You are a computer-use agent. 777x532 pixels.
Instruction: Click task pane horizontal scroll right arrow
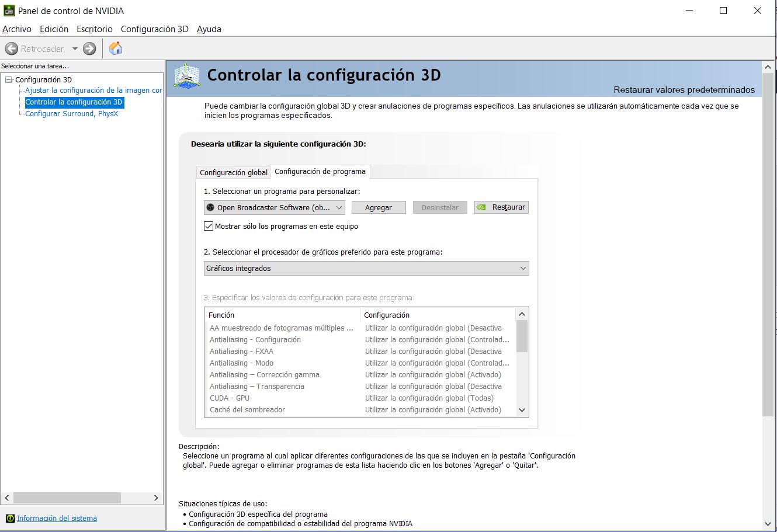click(x=156, y=498)
